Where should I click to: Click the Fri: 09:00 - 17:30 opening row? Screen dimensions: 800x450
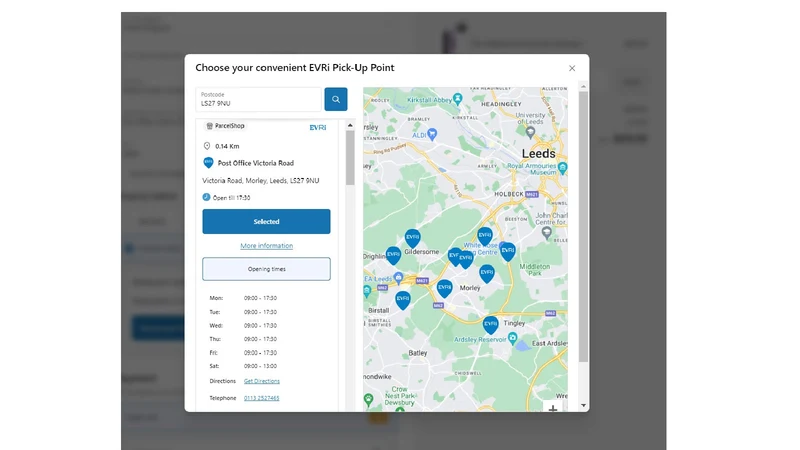(x=243, y=353)
